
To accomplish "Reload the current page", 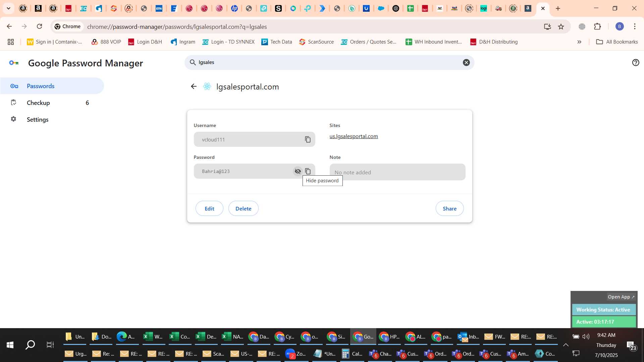I will tap(40, 26).
